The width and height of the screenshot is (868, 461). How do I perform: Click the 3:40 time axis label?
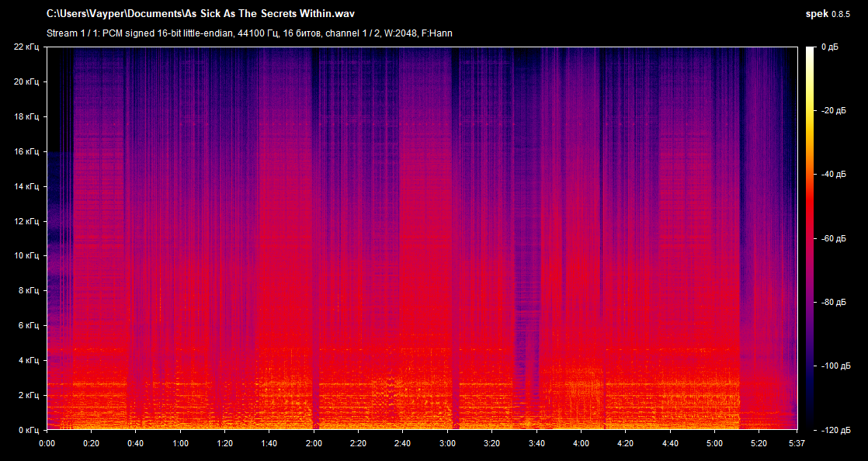tap(536, 444)
